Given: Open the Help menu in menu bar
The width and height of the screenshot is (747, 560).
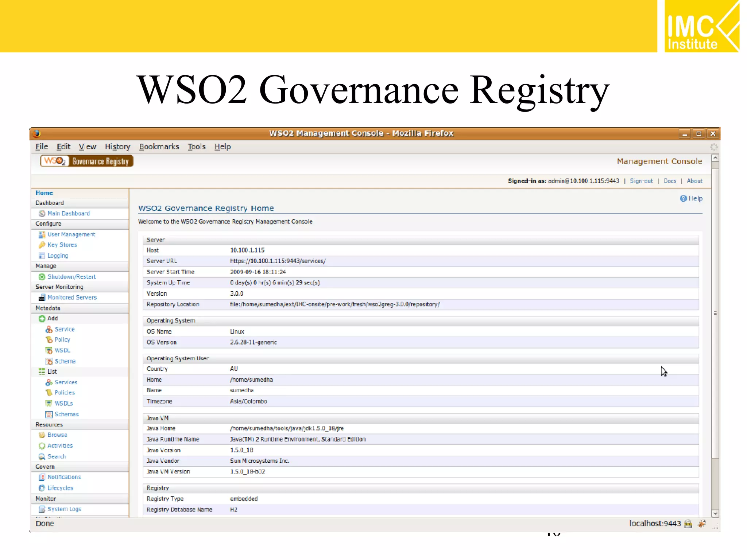Looking at the screenshot, I should click(222, 147).
